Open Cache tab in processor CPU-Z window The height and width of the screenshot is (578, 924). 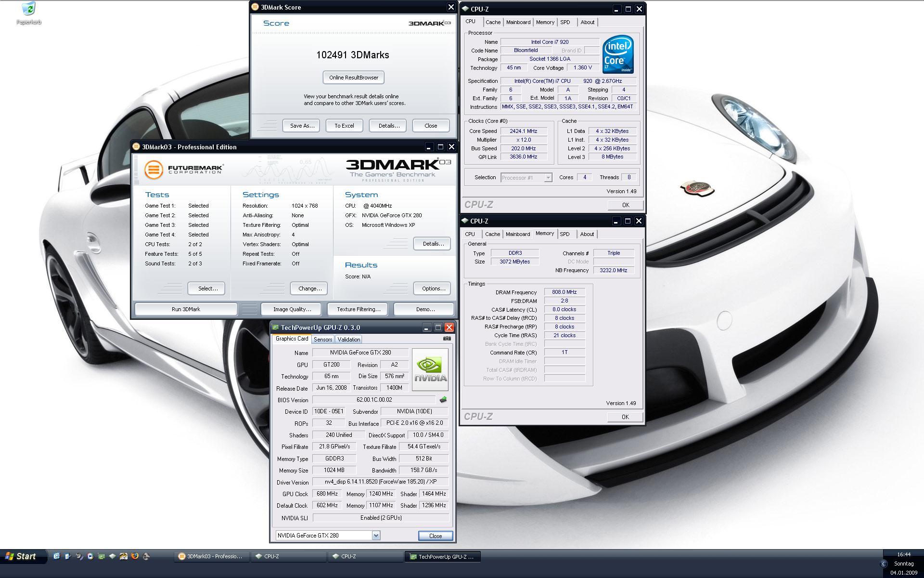click(x=493, y=22)
